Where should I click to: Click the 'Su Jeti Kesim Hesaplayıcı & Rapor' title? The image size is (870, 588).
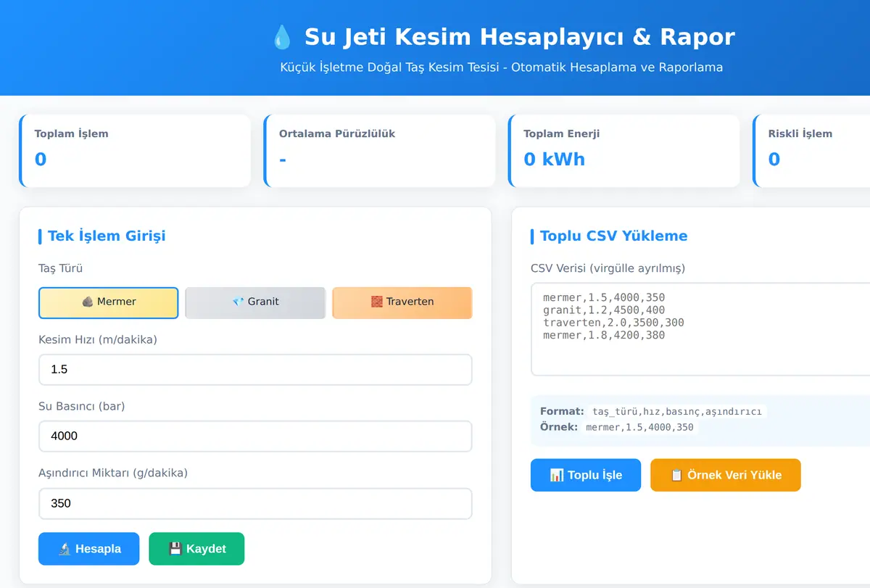(519, 37)
